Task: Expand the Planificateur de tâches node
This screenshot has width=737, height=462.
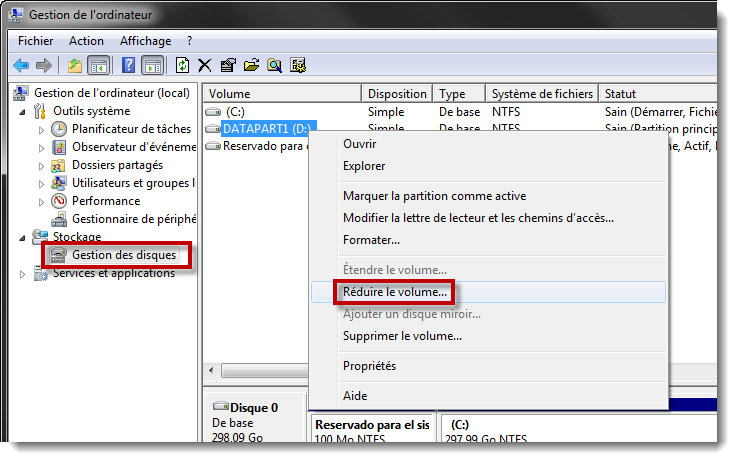Action: [x=41, y=130]
